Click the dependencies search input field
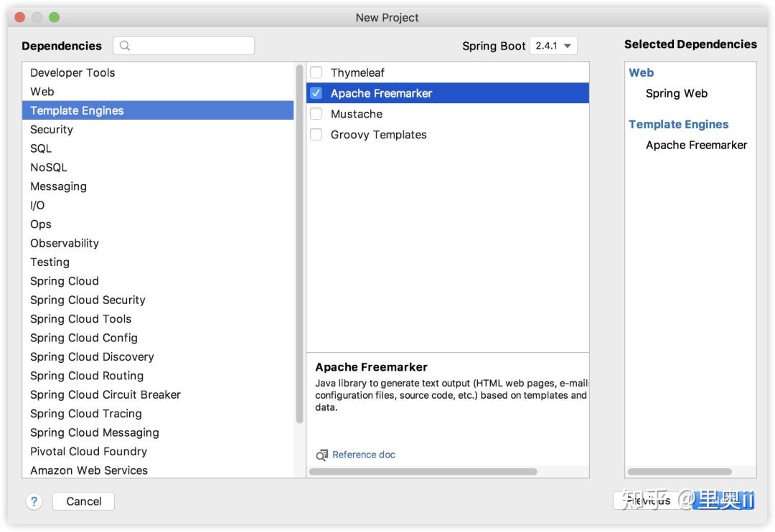The width and height of the screenshot is (775, 532). [x=190, y=46]
